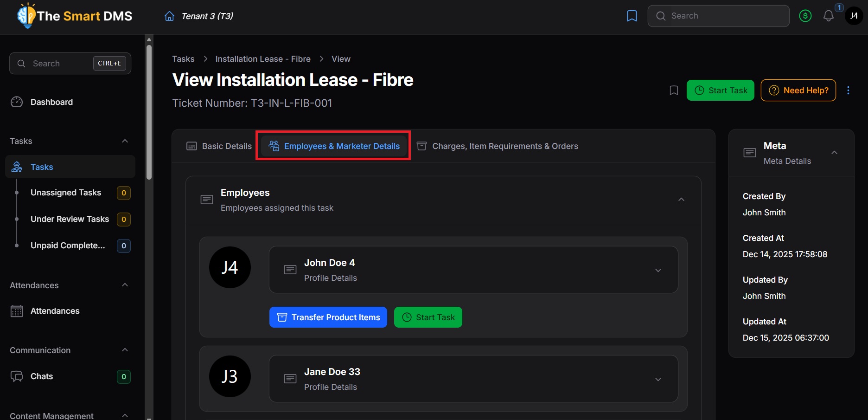Open the Charges, Item Requirements & Orders tab
Screen dimensions: 868x420
pyautogui.click(x=504, y=146)
